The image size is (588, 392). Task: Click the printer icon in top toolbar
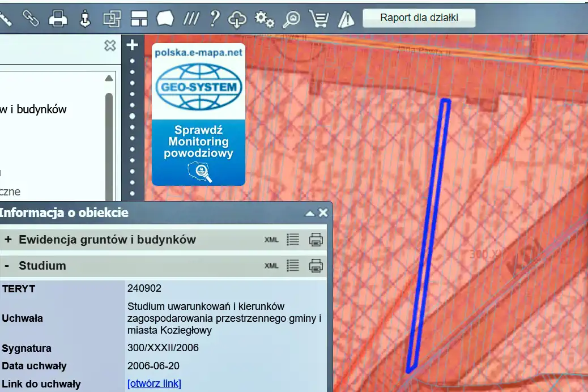coord(58,19)
